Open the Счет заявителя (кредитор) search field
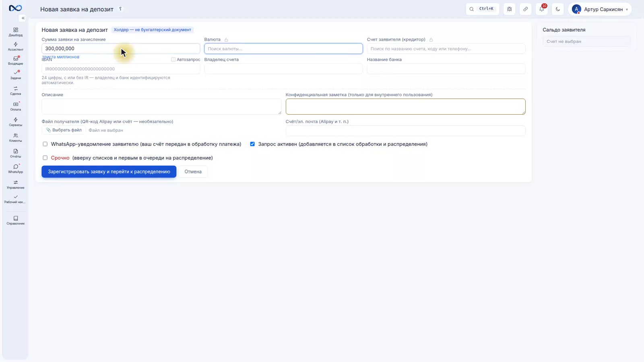 coord(446,49)
